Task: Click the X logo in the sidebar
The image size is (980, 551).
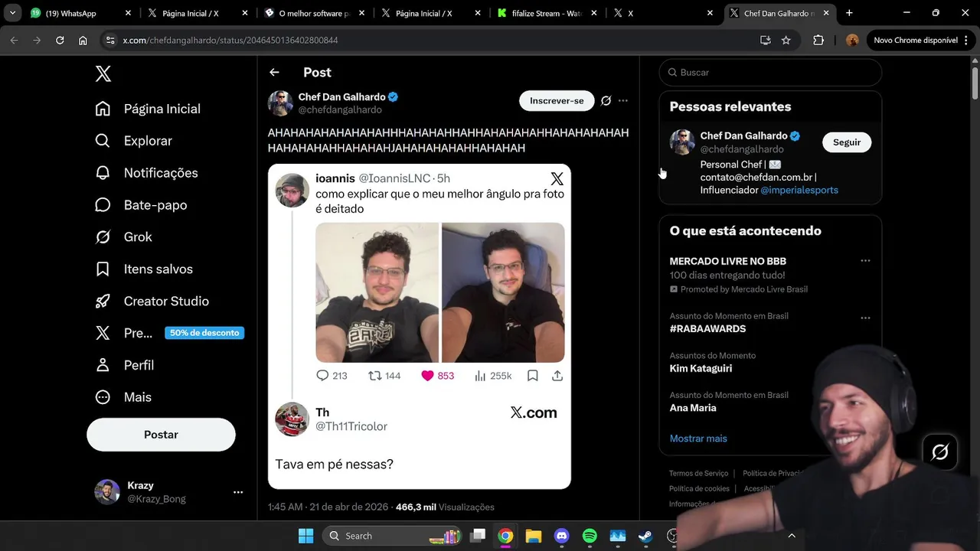Action: [x=103, y=73]
